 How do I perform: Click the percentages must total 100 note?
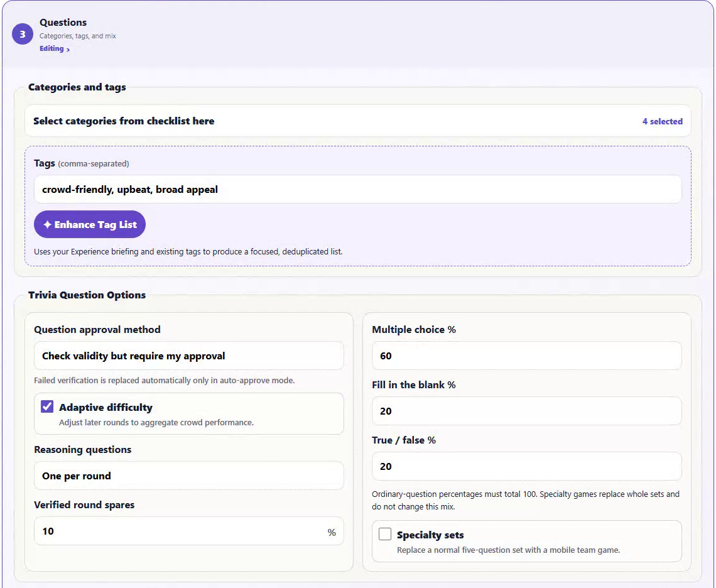(x=526, y=500)
